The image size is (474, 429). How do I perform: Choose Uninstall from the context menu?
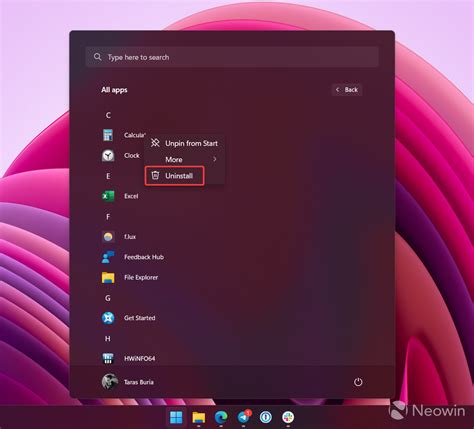(175, 176)
